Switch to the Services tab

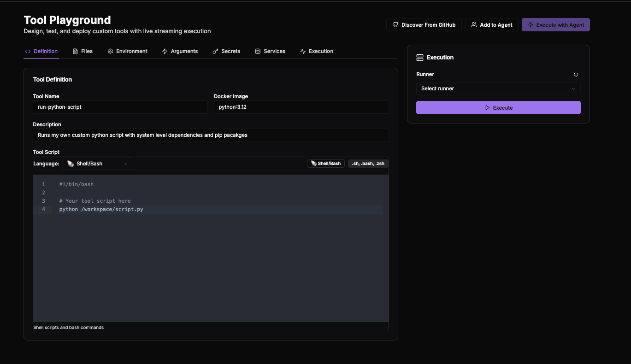(x=270, y=51)
